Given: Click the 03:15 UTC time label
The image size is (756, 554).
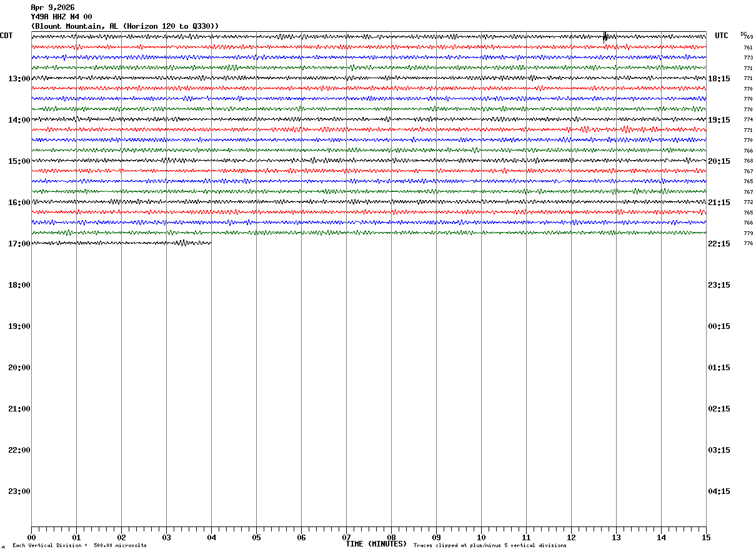Looking at the screenshot, I should [x=719, y=450].
